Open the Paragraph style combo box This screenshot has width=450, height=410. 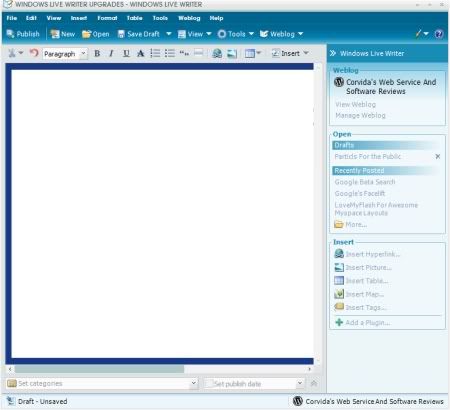tap(65, 54)
